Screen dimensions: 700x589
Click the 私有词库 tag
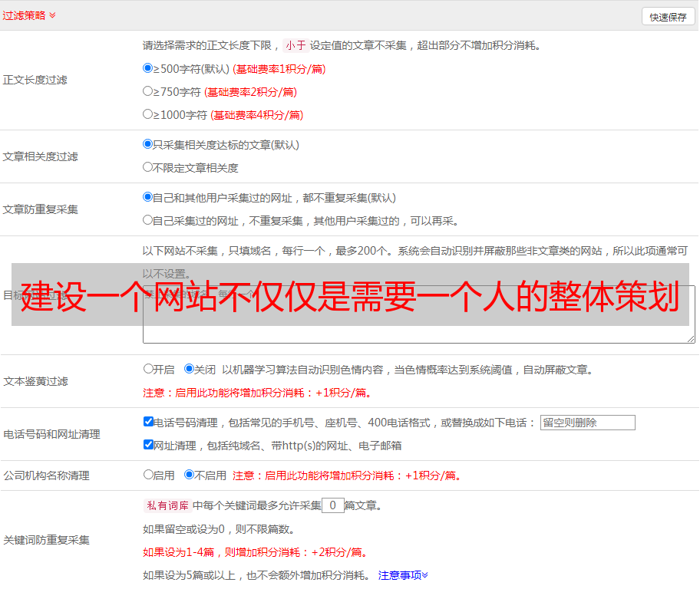tap(168, 505)
